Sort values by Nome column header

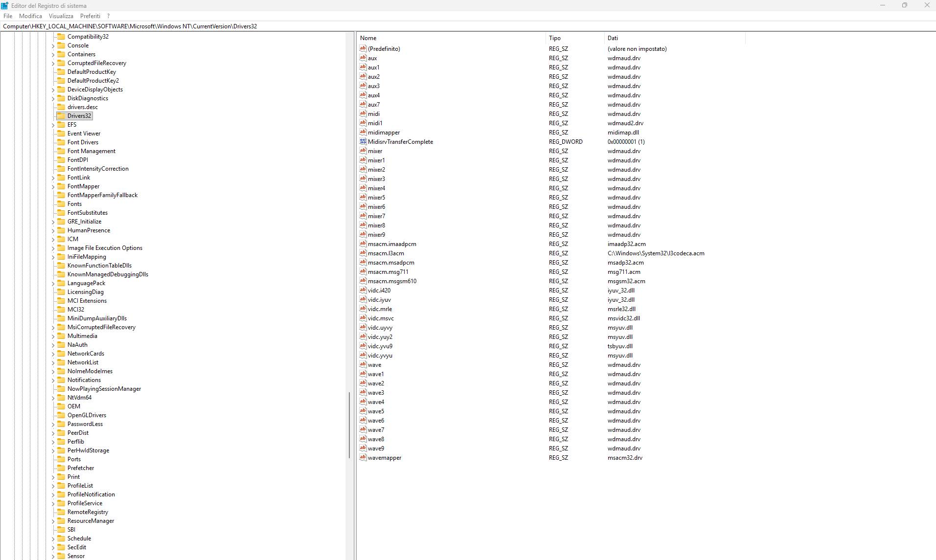click(x=451, y=38)
